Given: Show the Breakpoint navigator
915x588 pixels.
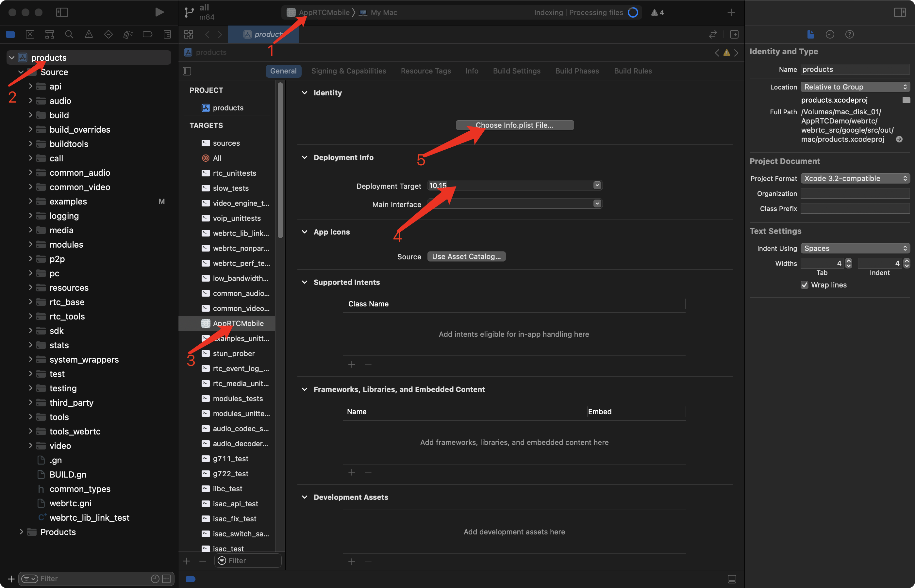Looking at the screenshot, I should [x=147, y=34].
